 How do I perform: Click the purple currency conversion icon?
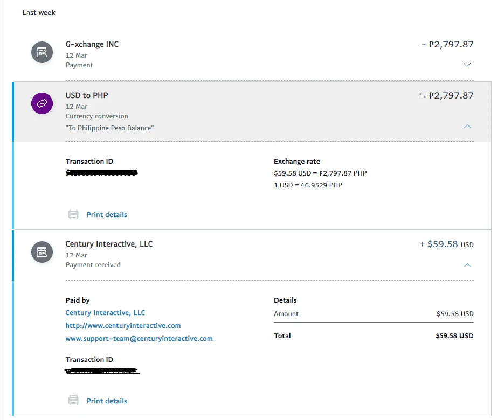(42, 103)
